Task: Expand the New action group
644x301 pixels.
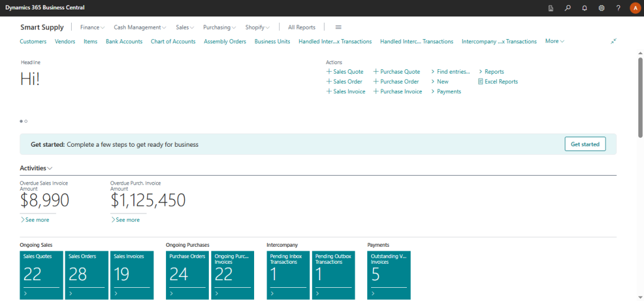Action: pos(440,81)
